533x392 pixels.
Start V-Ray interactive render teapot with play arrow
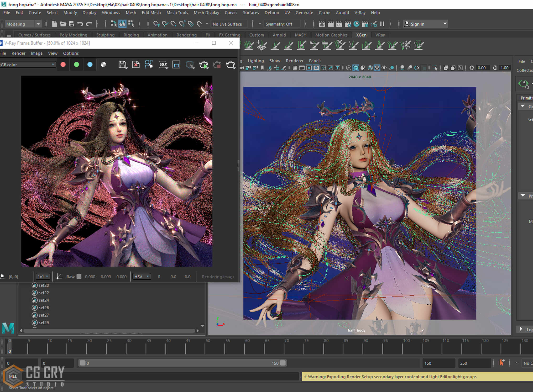[204, 65]
